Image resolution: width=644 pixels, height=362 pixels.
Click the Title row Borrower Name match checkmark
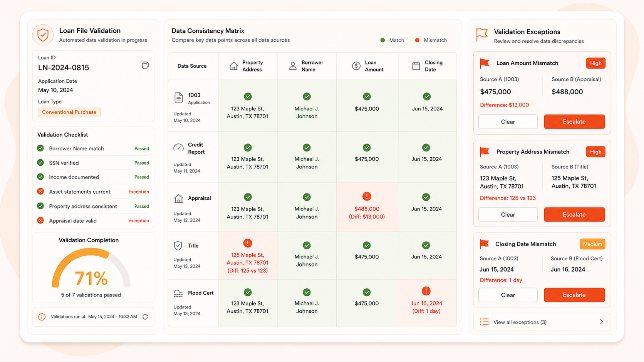point(307,245)
